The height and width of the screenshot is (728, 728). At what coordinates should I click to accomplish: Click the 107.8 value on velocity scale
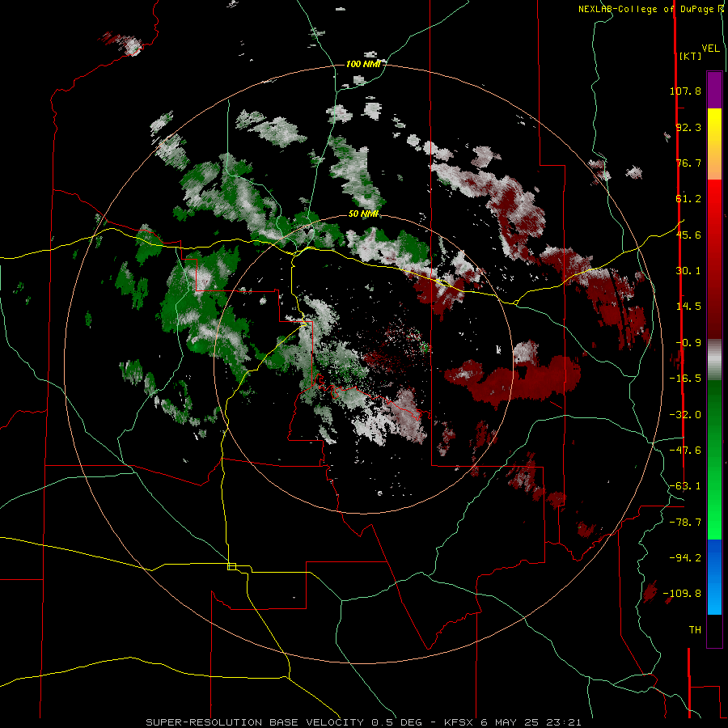(x=685, y=91)
